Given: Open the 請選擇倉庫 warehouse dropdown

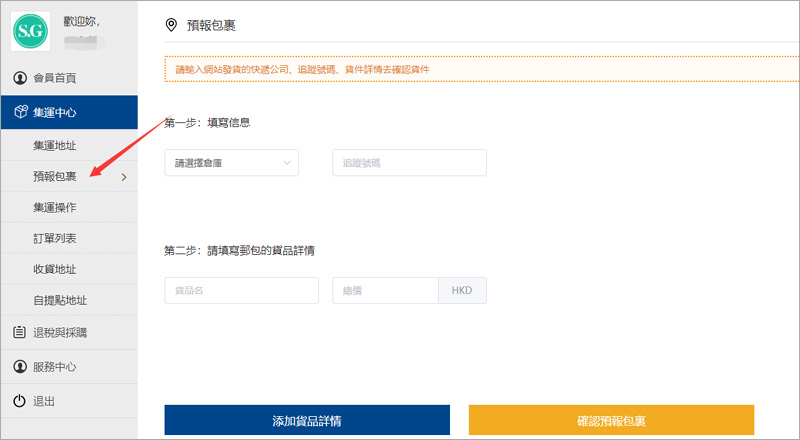Looking at the screenshot, I should pos(231,163).
